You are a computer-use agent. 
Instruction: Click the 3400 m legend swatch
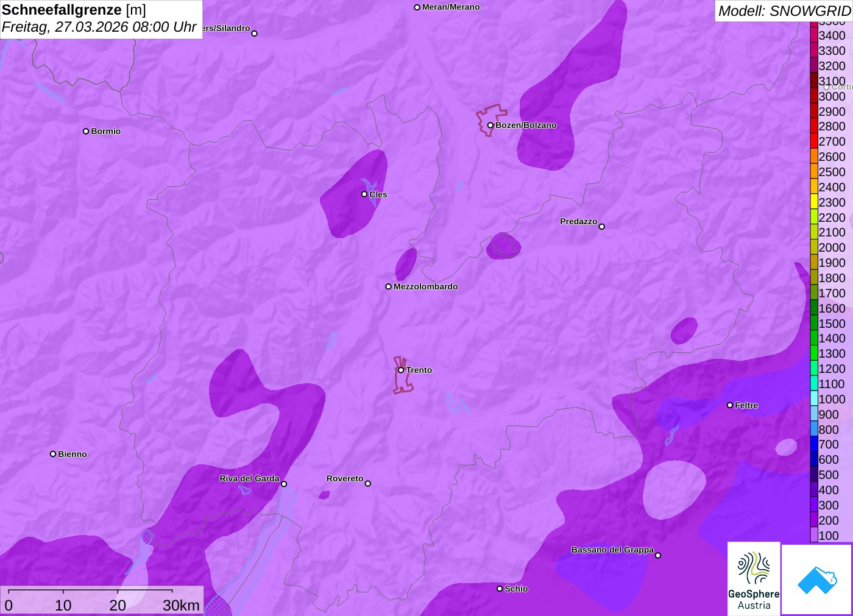(x=814, y=35)
